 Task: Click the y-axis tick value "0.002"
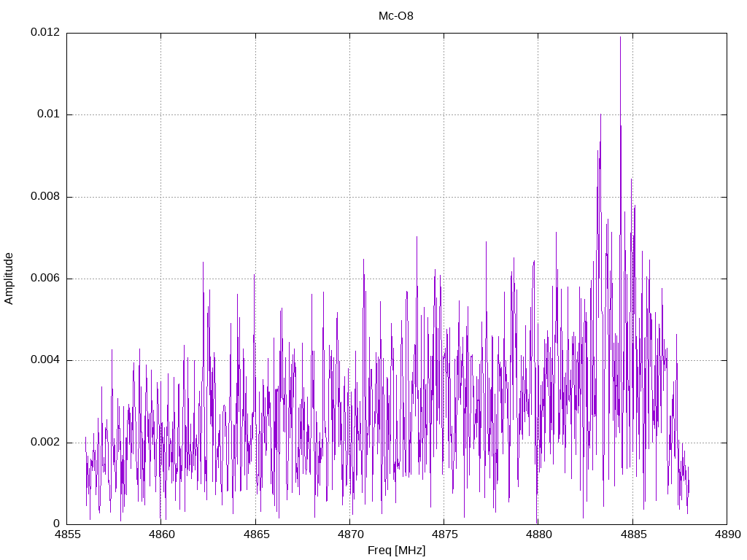click(x=45, y=443)
